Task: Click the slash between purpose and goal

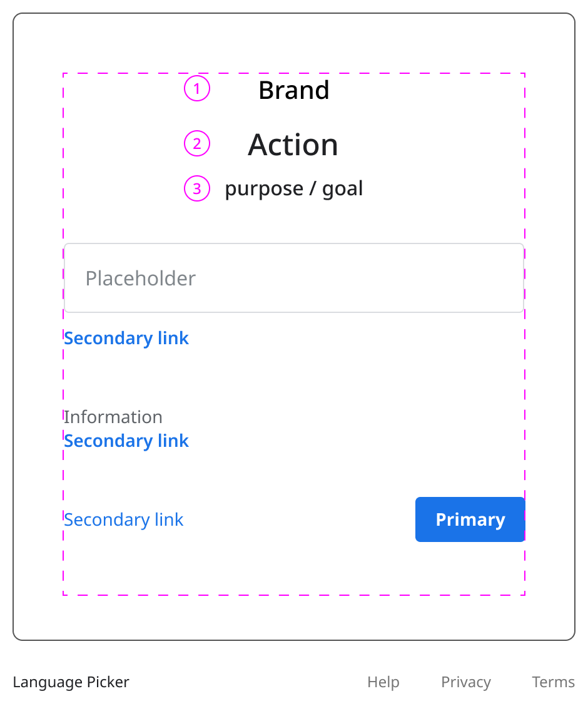Action: coord(312,188)
